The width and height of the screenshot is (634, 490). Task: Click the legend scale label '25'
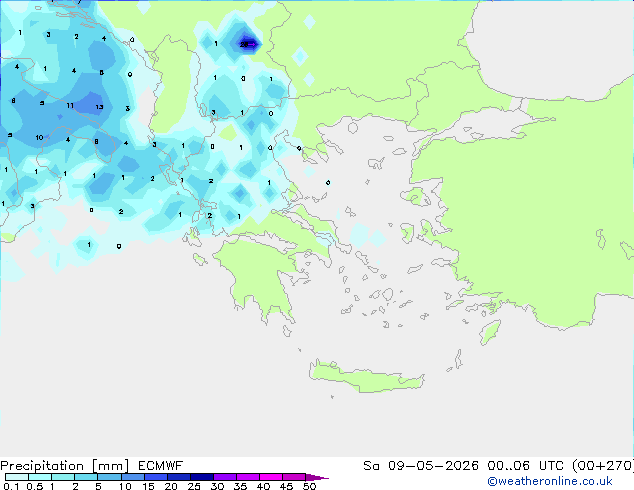click(194, 486)
